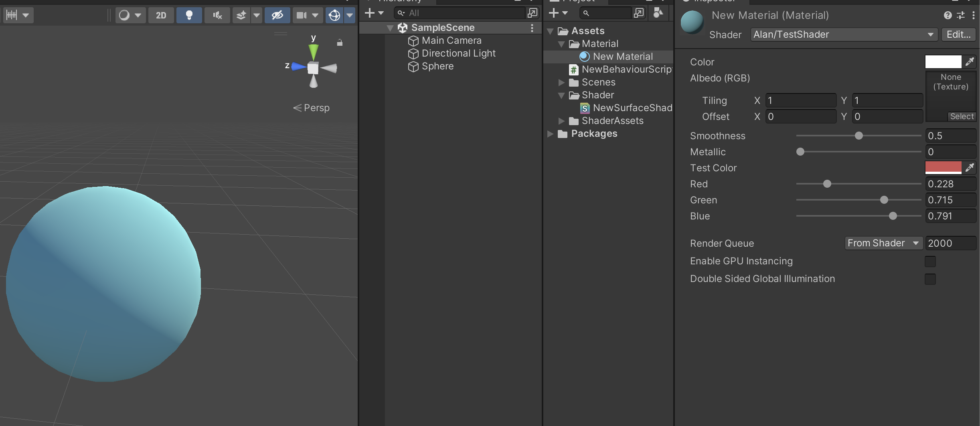This screenshot has width=980, height=426.
Task: Open the white Color swatch
Action: [943, 62]
